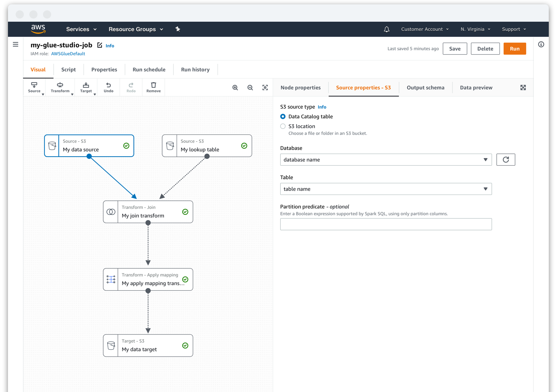Remove the selected node with the trash icon
This screenshot has height=392, width=556.
click(x=153, y=88)
